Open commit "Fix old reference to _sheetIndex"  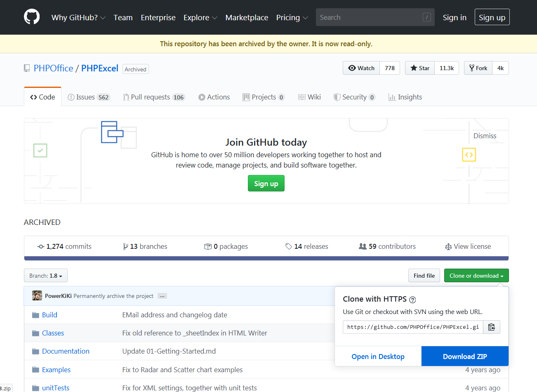[195, 333]
